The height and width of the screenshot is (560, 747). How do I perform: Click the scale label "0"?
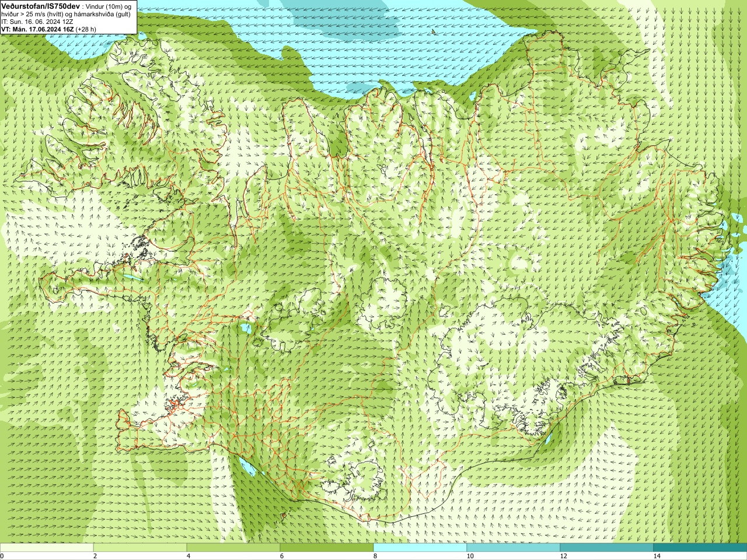point(2,556)
